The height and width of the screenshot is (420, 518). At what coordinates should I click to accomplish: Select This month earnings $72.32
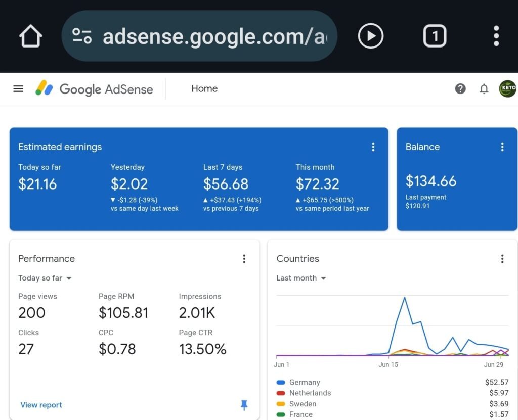coord(318,184)
